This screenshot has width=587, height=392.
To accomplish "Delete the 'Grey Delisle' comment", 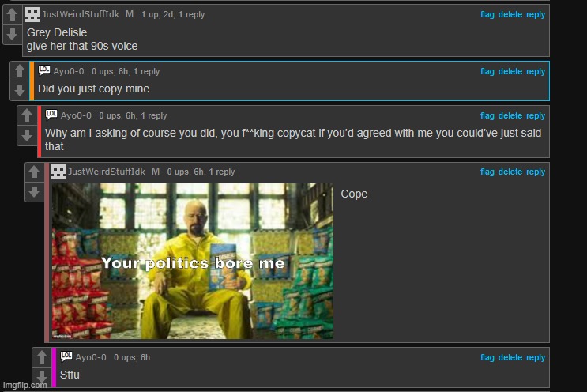I will tap(510, 14).
